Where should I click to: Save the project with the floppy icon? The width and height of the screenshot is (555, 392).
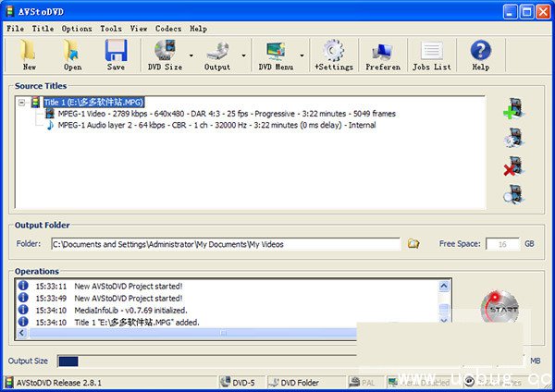pyautogui.click(x=116, y=55)
